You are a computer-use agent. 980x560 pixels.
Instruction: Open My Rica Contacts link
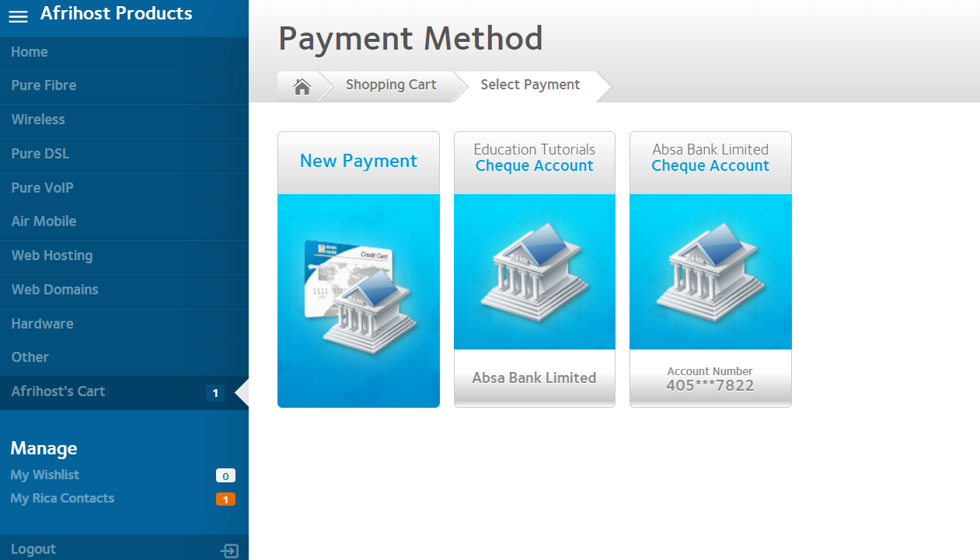[x=62, y=499]
